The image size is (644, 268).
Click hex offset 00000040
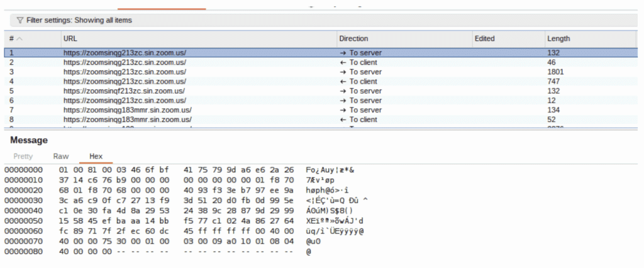[x=23, y=211]
